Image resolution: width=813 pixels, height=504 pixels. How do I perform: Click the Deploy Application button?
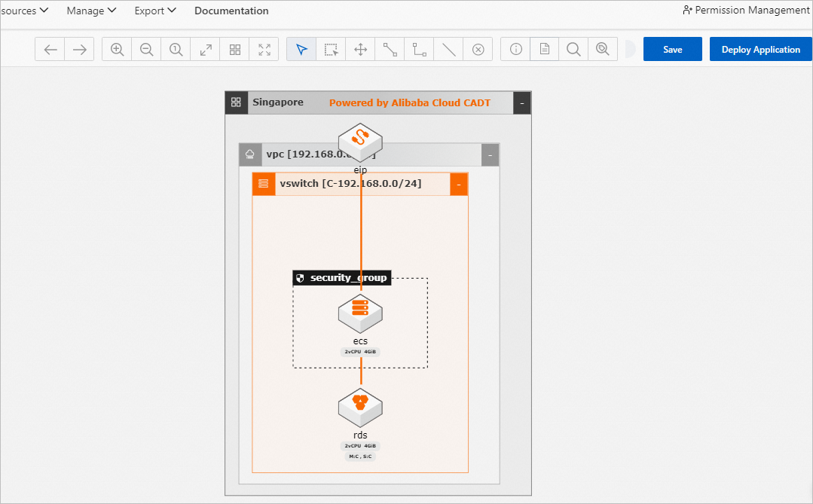(760, 49)
